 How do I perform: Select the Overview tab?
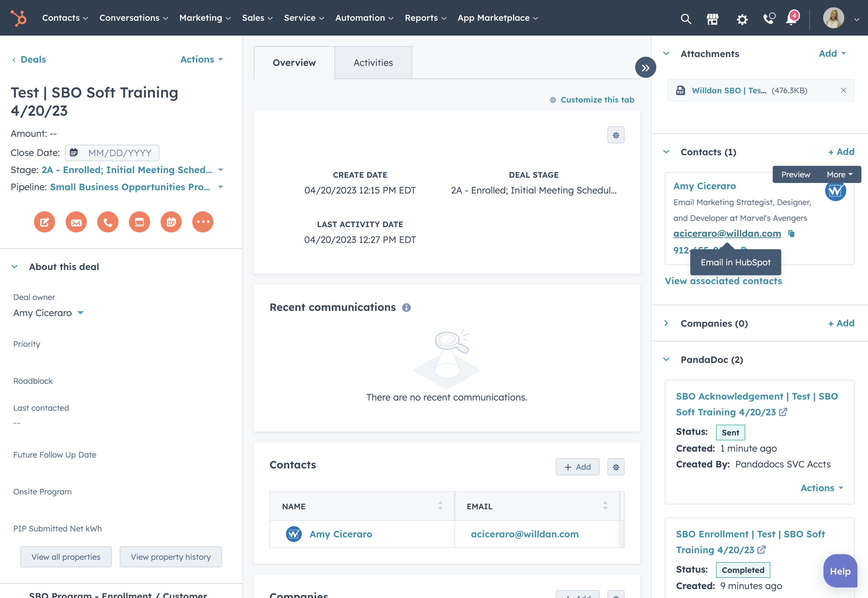click(294, 63)
